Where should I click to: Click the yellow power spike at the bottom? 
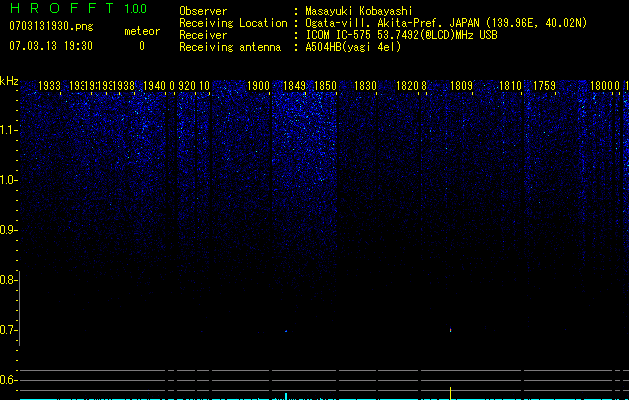(x=450, y=394)
